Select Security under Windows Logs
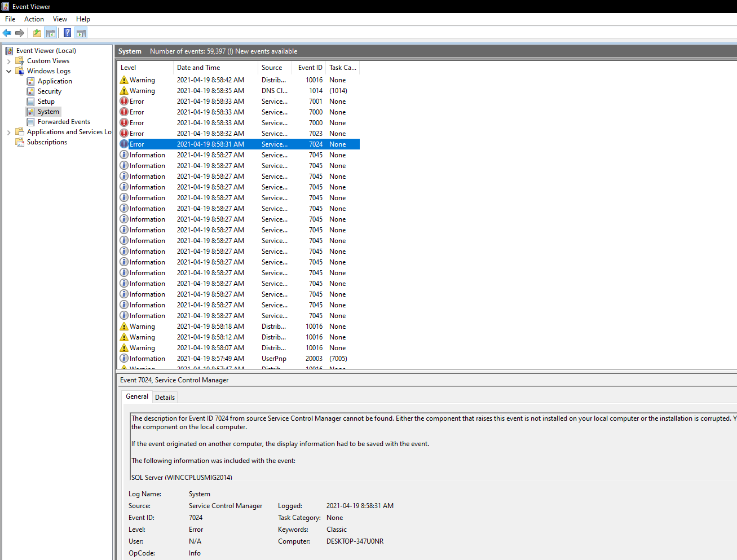This screenshot has width=737, height=560. 50,91
